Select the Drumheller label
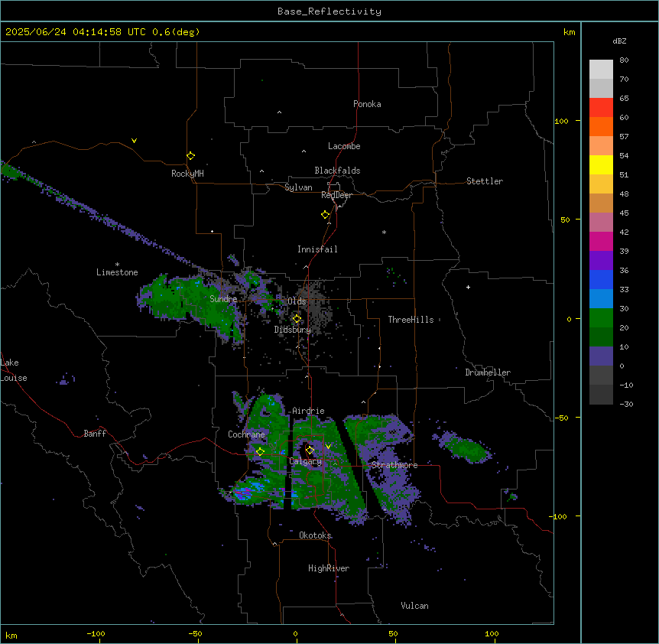This screenshot has width=659, height=644. [x=488, y=372]
